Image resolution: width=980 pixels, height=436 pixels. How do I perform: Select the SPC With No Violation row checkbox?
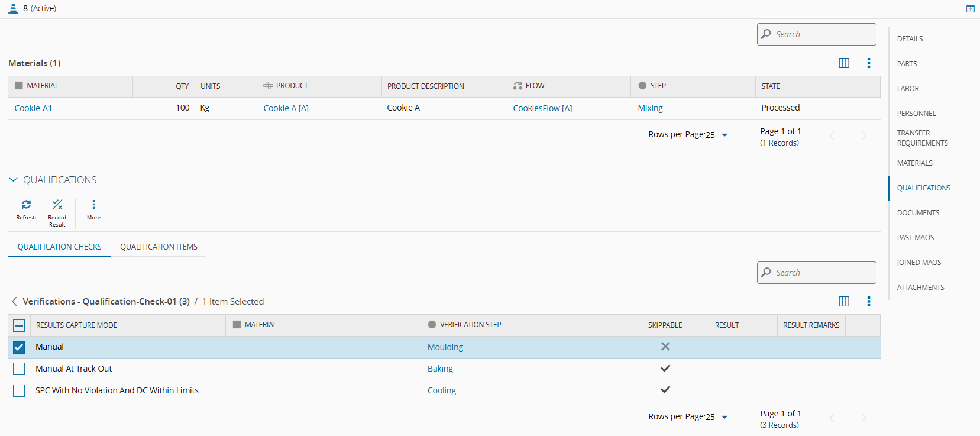click(x=19, y=391)
